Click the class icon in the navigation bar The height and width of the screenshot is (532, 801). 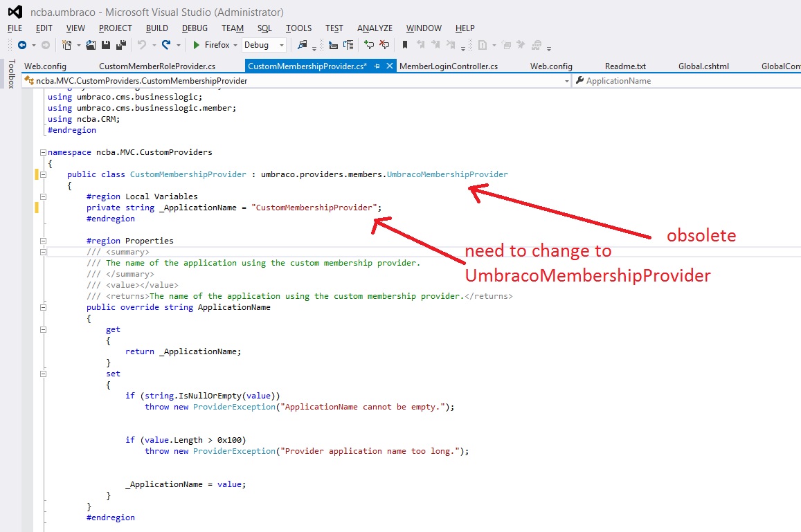(x=29, y=80)
